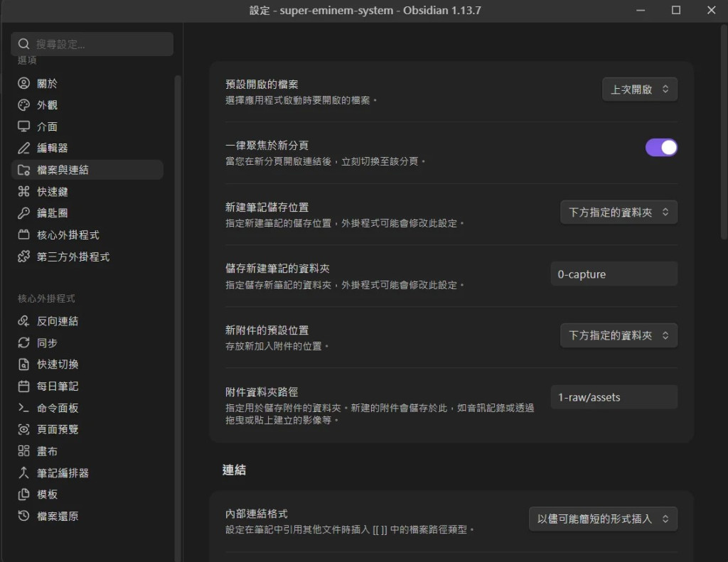The width and height of the screenshot is (728, 562).
Task: Go to 第三方外掛程式 settings tab
Action: click(x=87, y=256)
